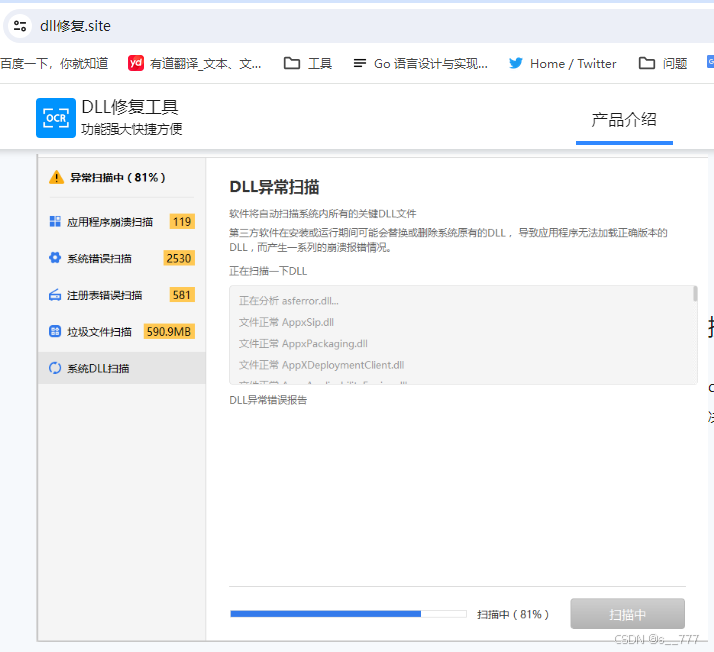Viewport: 714px width, 652px height.
Task: Click the 异常扫描中 (81%) status header
Action: click(117, 178)
